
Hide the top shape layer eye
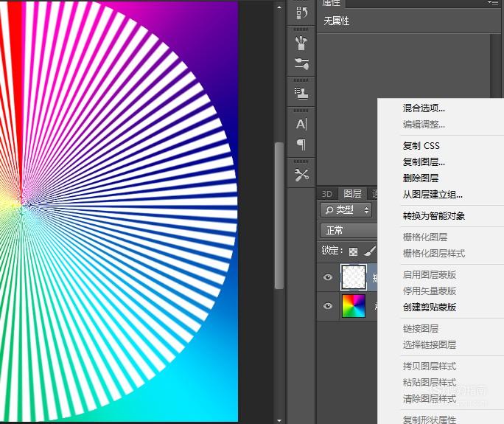click(328, 277)
